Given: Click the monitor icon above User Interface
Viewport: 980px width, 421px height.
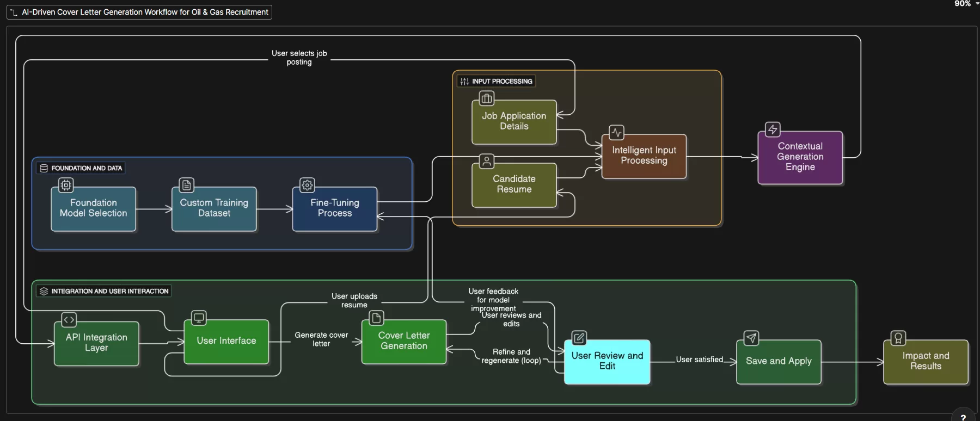Looking at the screenshot, I should tap(199, 318).
